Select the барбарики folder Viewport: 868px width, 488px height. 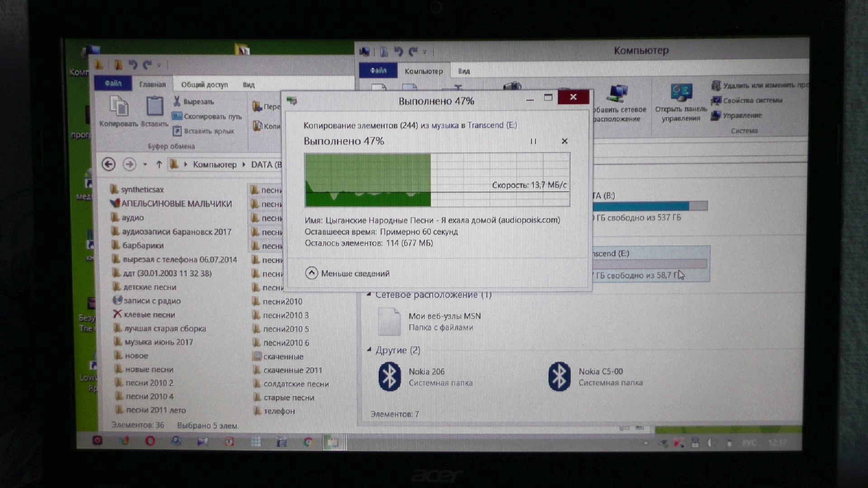(137, 245)
